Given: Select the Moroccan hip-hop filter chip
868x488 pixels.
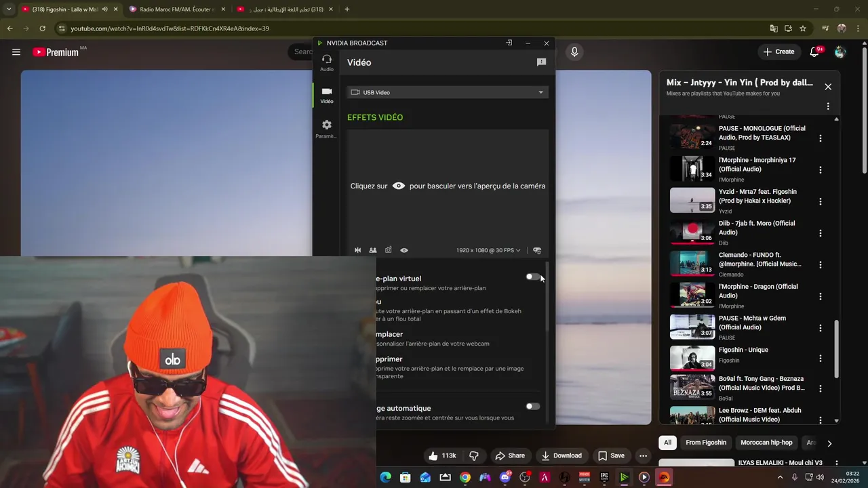Looking at the screenshot, I should coord(766,443).
